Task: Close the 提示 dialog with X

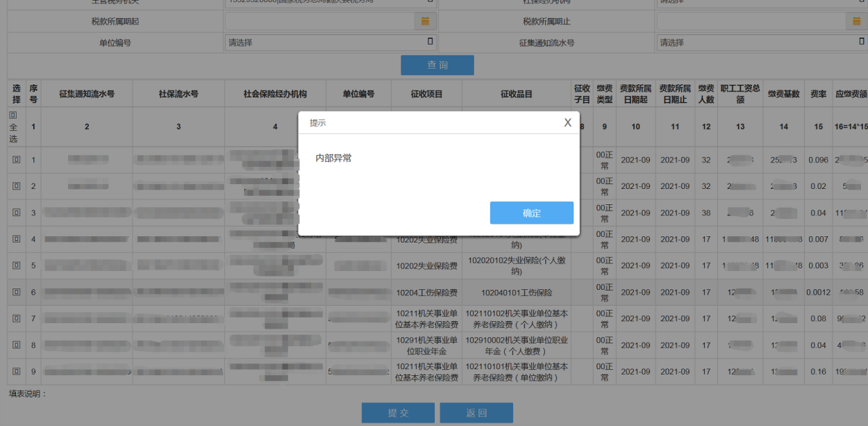Action: (x=567, y=122)
